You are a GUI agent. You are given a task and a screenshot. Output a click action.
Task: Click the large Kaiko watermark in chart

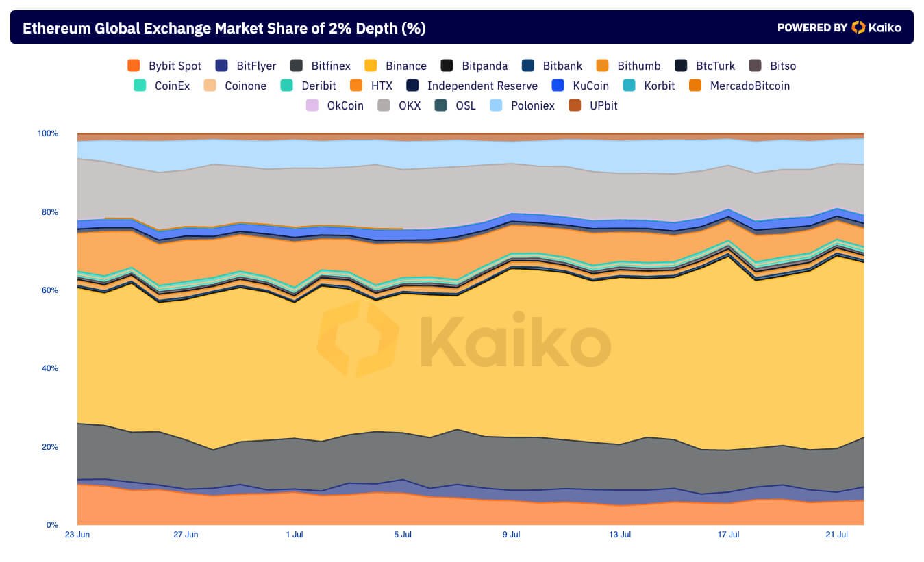463,340
